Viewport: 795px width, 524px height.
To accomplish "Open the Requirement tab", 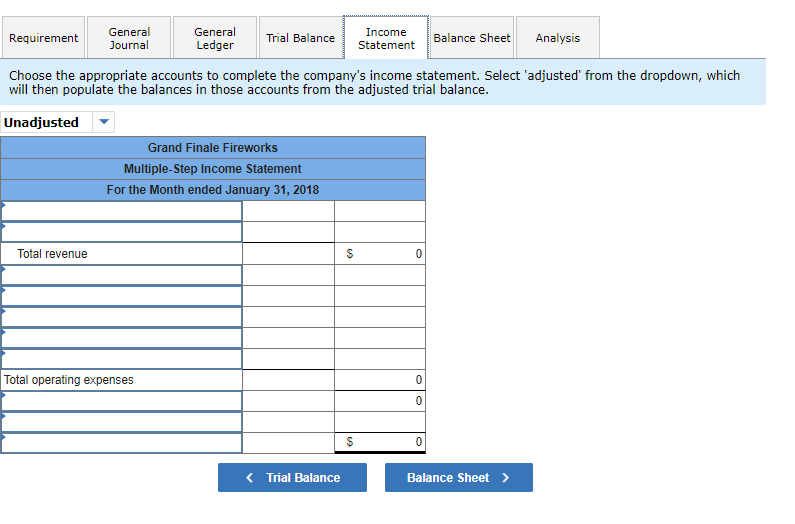I will pyautogui.click(x=44, y=38).
